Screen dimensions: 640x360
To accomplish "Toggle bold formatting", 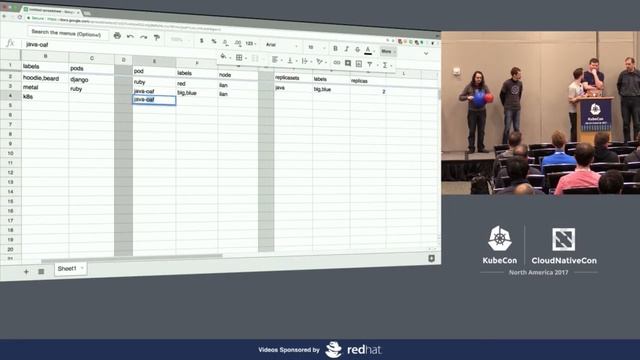I will (336, 48).
